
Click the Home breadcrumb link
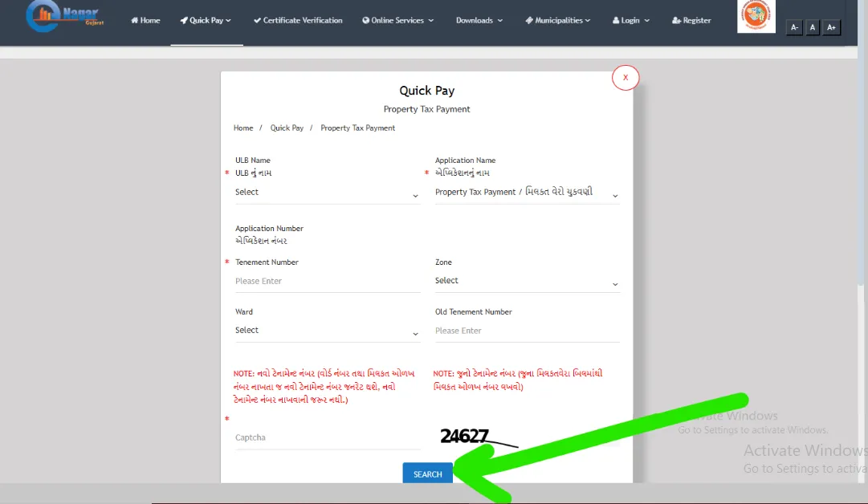tap(243, 128)
